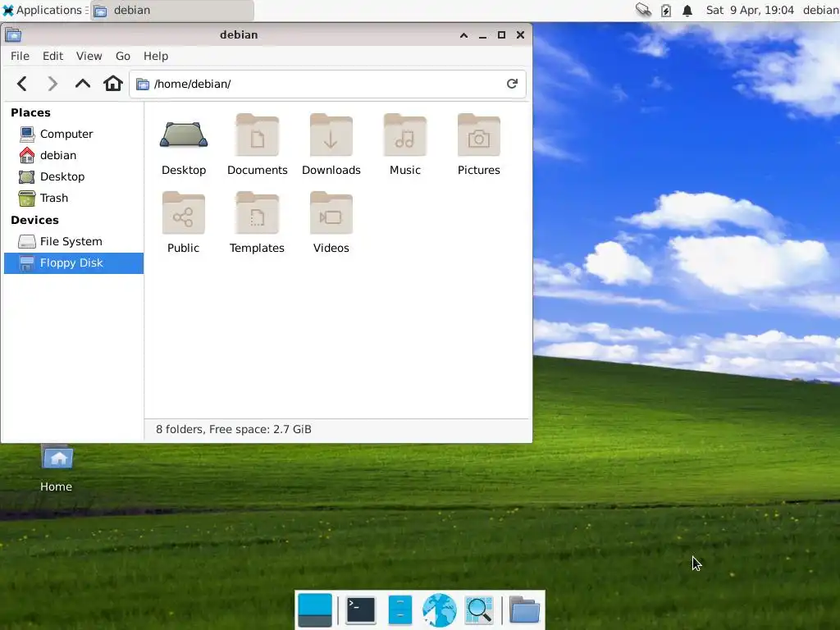Click the network connection tray icon
Image resolution: width=840 pixels, height=630 pixels.
tap(643, 10)
